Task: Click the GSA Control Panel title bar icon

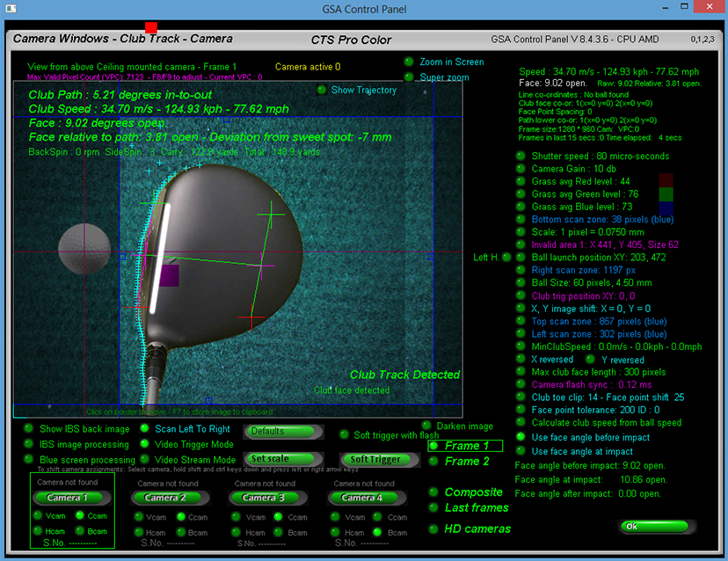Action: pos(11,9)
